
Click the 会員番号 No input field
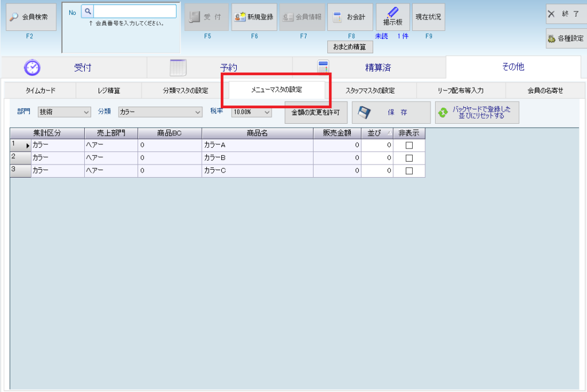pos(135,11)
